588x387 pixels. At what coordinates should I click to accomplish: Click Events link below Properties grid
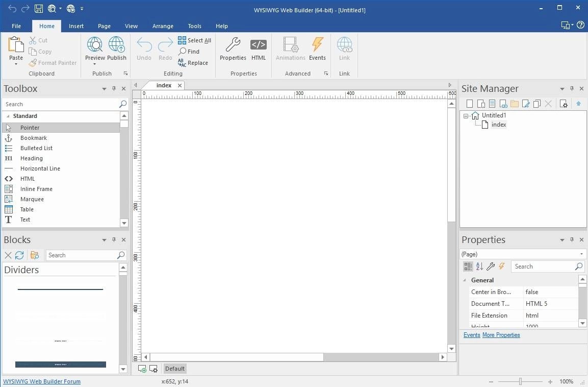pos(472,335)
